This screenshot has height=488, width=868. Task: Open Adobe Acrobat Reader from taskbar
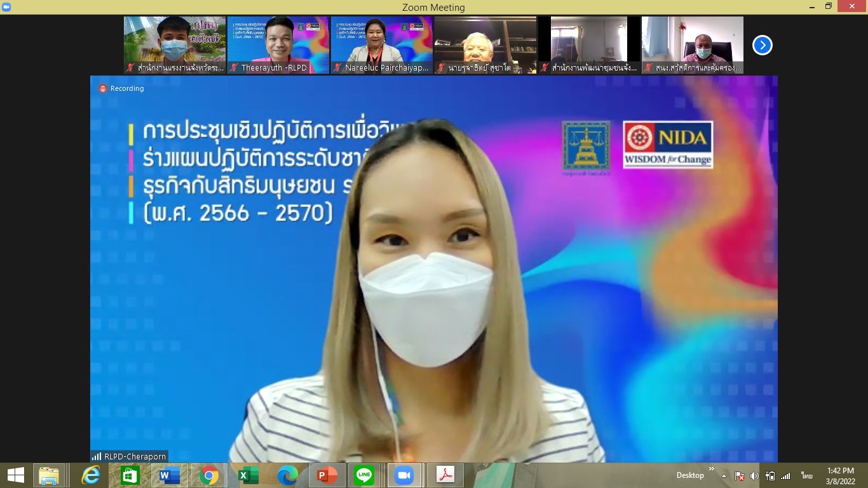tap(445, 475)
